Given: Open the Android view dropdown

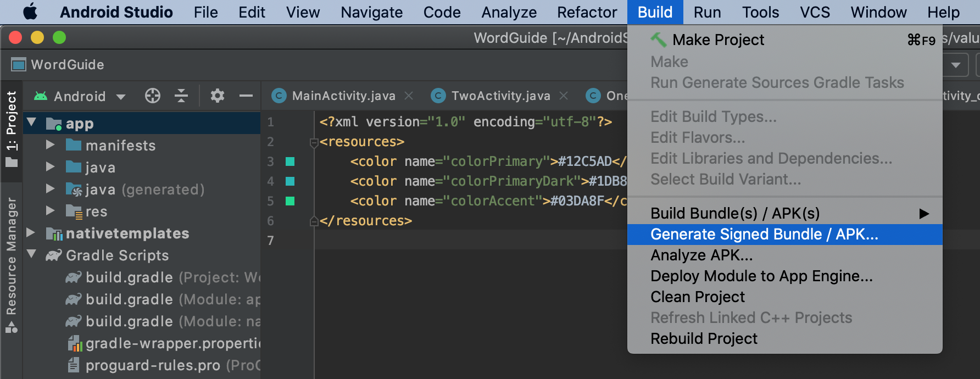Looking at the screenshot, I should click(120, 97).
